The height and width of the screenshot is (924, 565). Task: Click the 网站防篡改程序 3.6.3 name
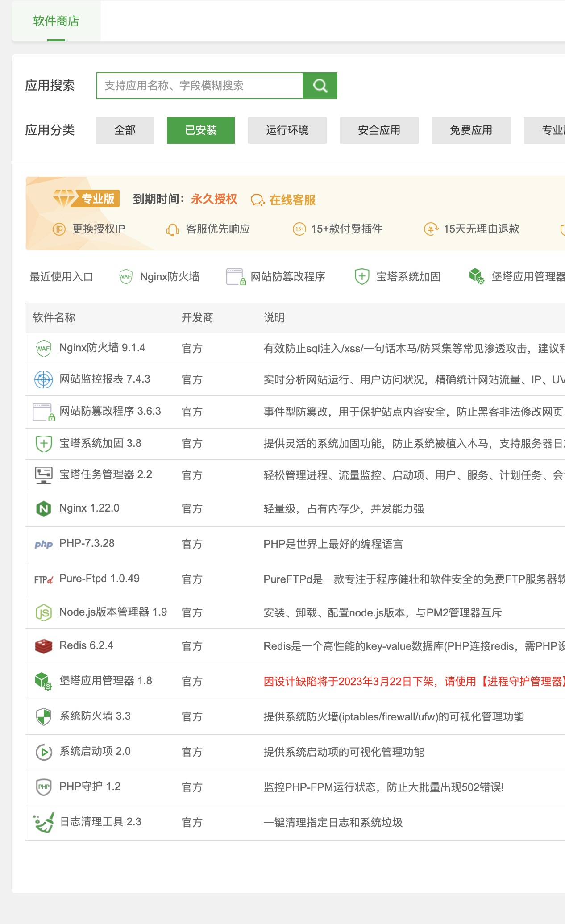(110, 411)
